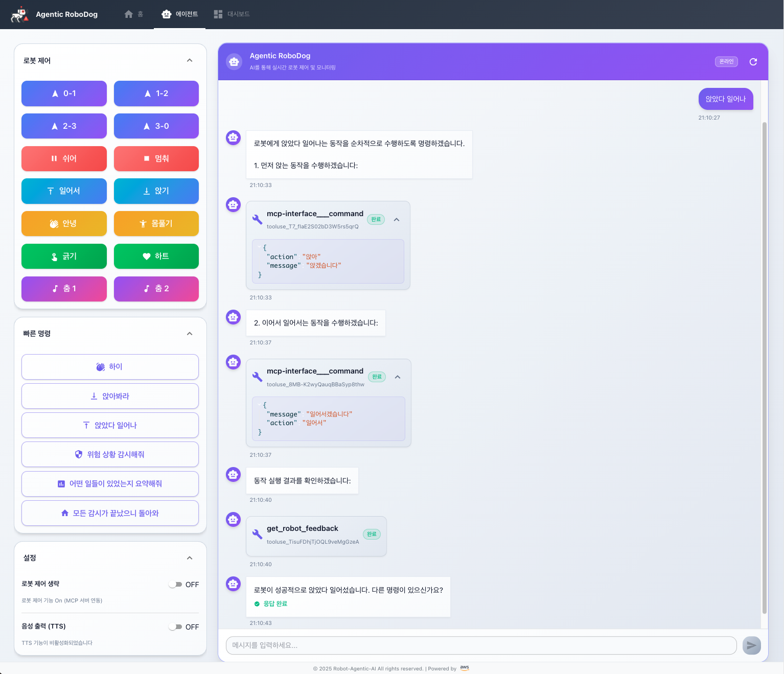Click the JSON block containing action 앉아
The width and height of the screenshot is (784, 674).
[x=328, y=261]
